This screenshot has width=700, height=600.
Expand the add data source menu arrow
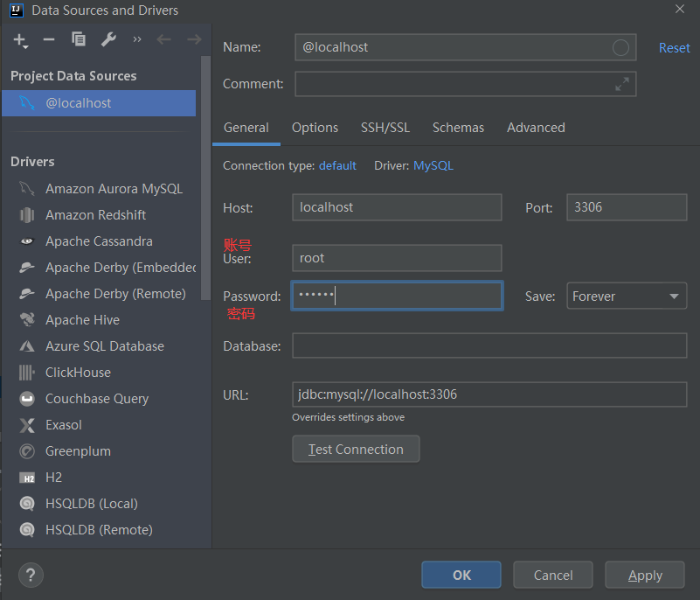pyautogui.click(x=27, y=44)
